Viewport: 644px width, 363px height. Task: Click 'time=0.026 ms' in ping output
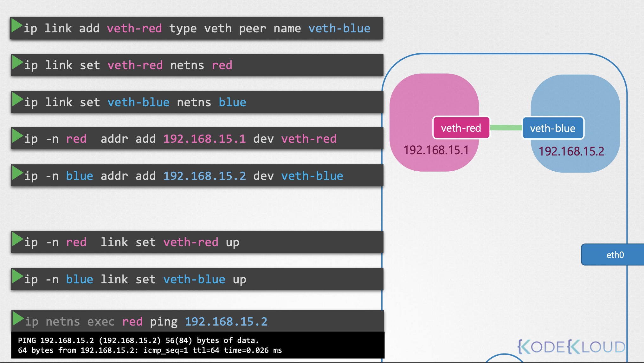pos(253,350)
